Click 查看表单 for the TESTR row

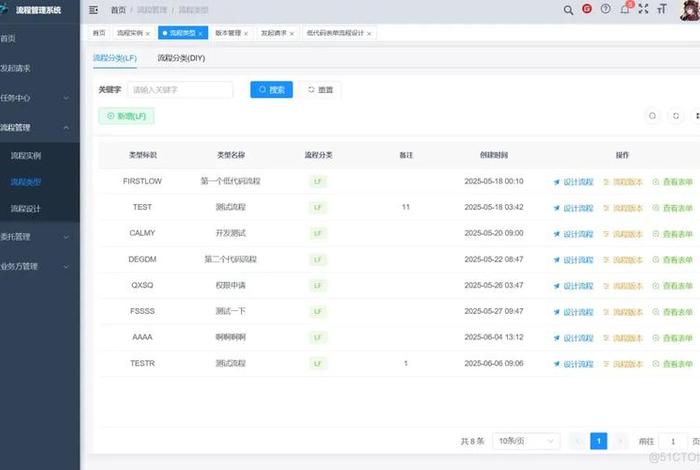672,364
